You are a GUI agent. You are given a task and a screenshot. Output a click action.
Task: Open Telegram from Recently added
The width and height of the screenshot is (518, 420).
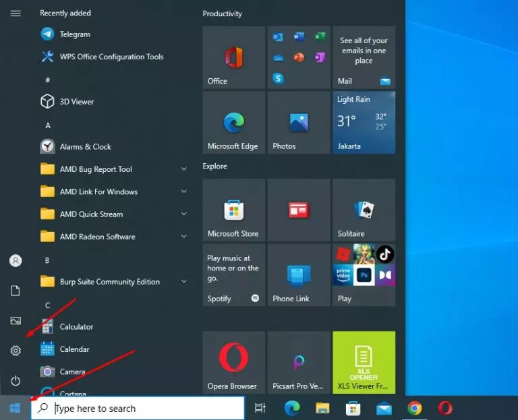pyautogui.click(x=113, y=34)
